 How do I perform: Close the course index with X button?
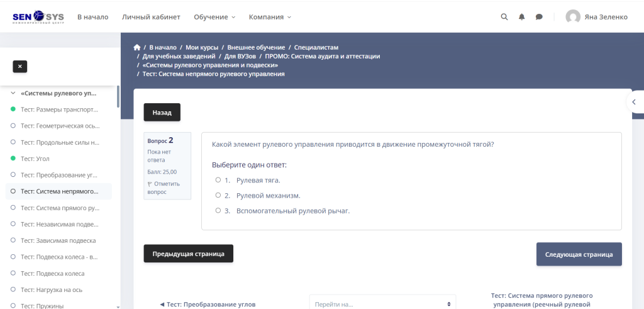(x=19, y=66)
